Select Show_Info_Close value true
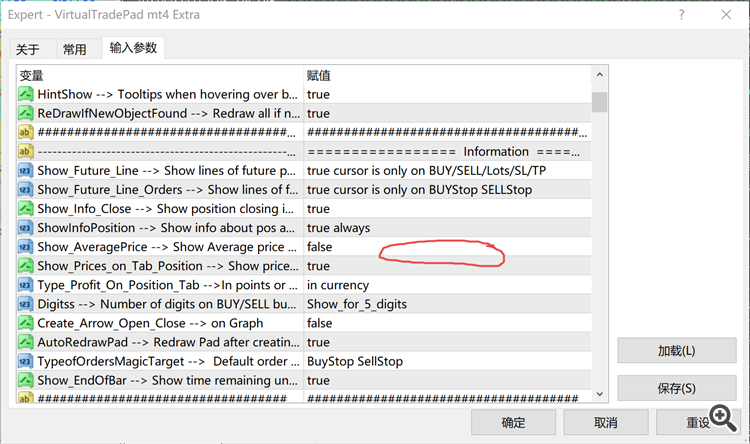 [x=318, y=209]
